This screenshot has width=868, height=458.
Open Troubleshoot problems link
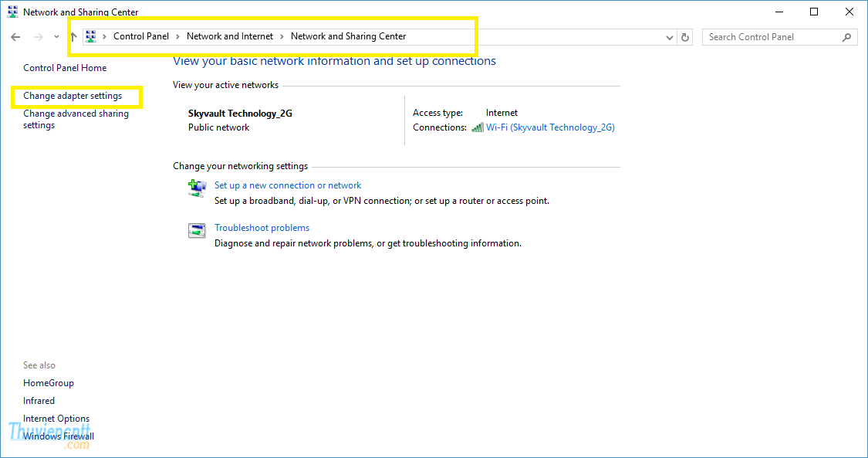(x=262, y=228)
